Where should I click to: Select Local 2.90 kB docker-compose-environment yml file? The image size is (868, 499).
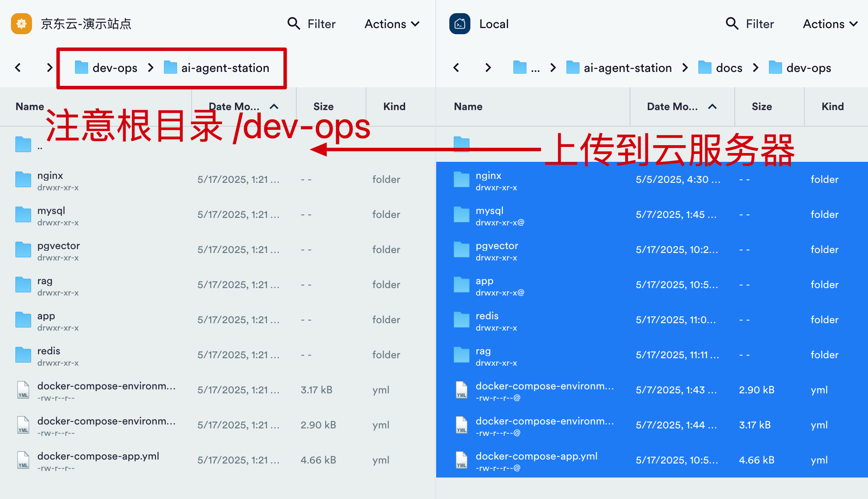pyautogui.click(x=652, y=390)
